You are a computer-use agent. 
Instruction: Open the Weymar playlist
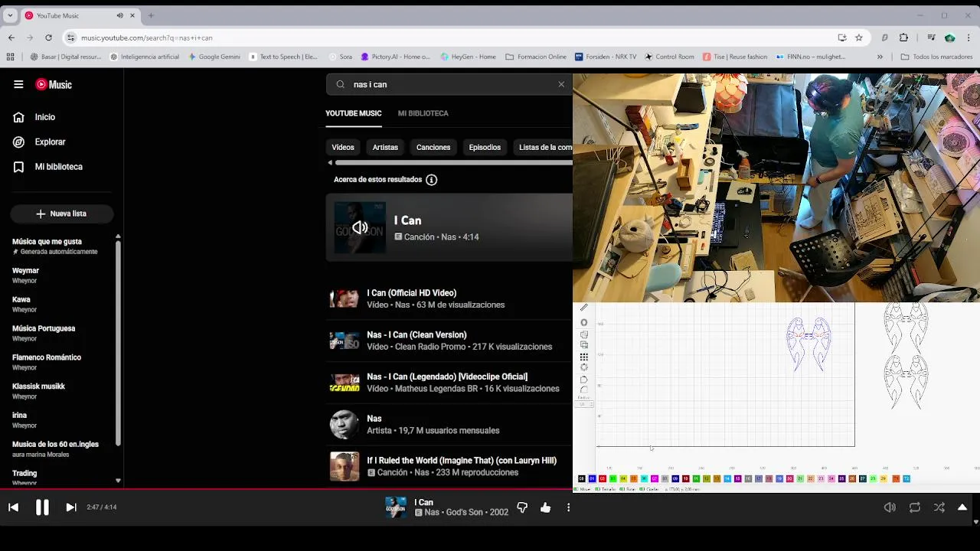point(25,275)
